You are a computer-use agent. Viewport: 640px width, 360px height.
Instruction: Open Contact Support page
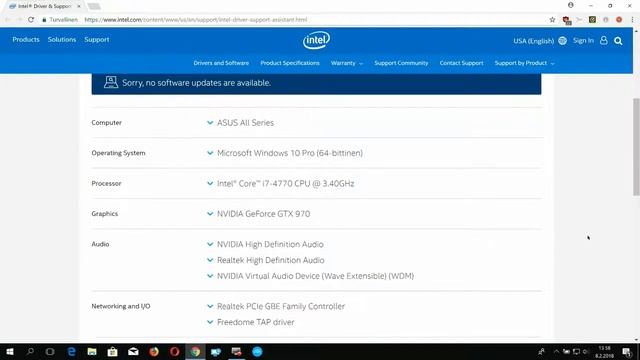pyautogui.click(x=461, y=63)
